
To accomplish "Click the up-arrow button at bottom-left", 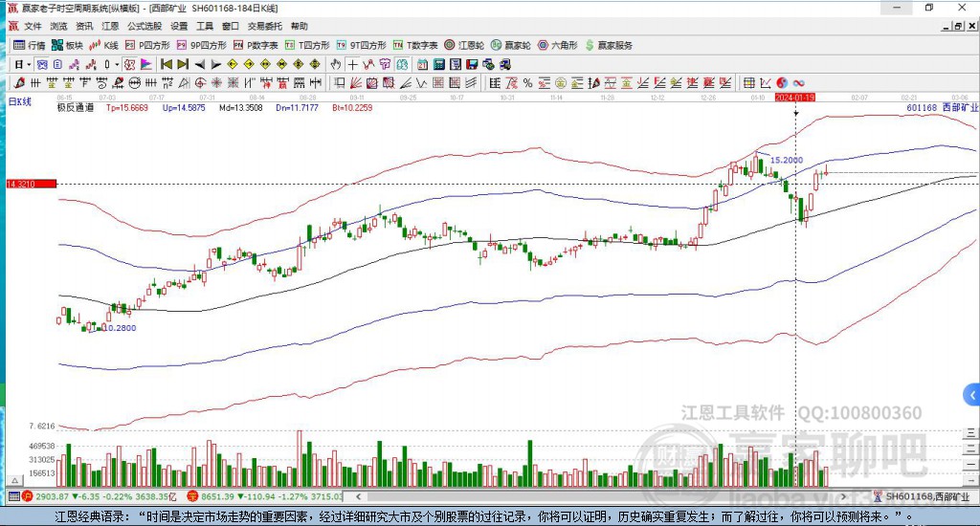I will [x=15, y=480].
